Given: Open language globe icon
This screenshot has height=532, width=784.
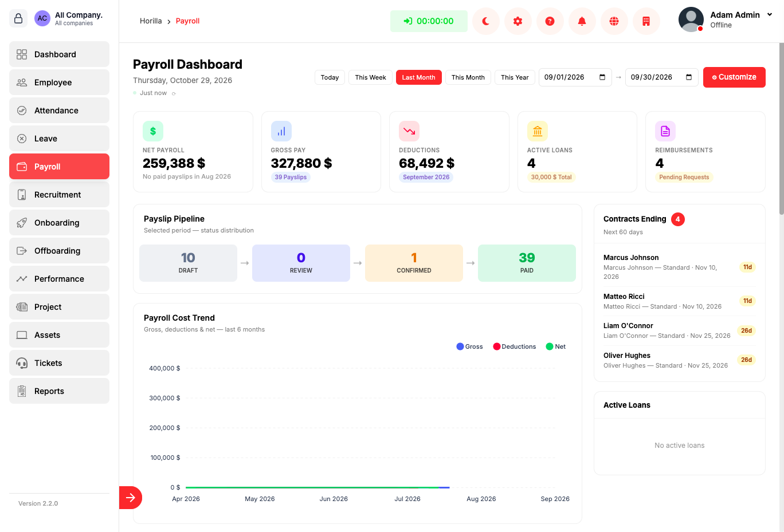Looking at the screenshot, I should (x=614, y=21).
